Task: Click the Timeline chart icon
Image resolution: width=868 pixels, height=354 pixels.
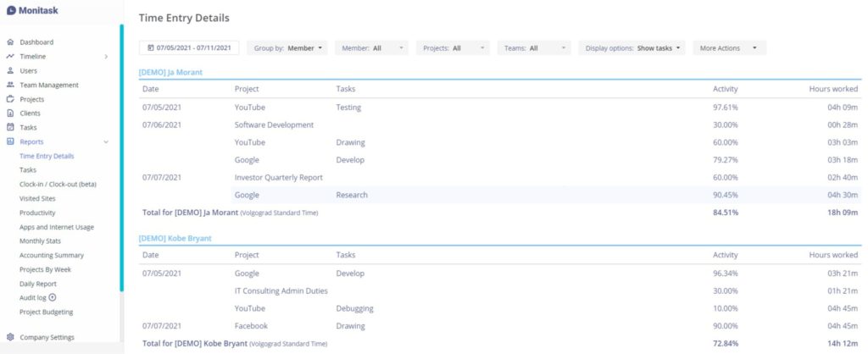Action: pos(10,57)
